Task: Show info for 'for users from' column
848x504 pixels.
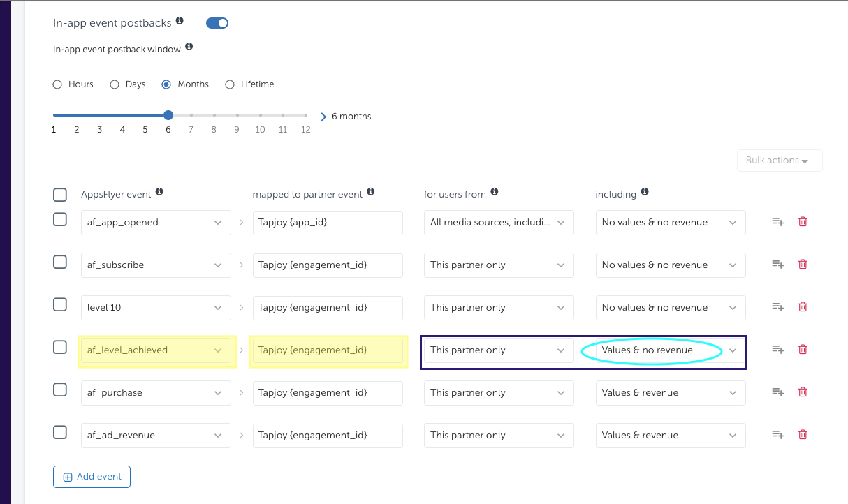Action: pos(495,192)
